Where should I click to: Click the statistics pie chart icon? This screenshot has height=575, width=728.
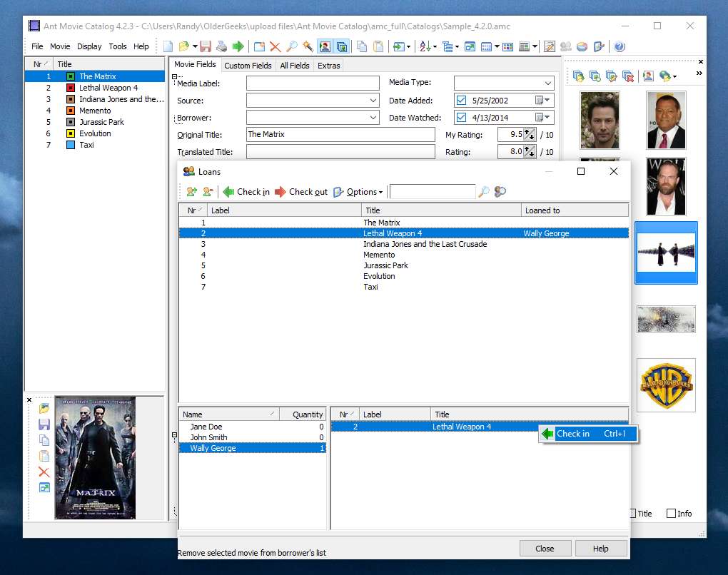(582, 46)
